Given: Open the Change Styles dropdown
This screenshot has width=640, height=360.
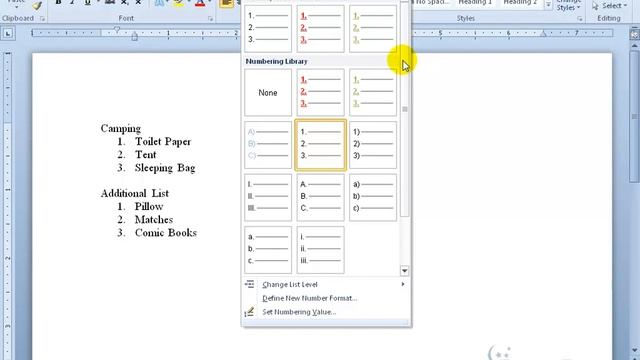Looking at the screenshot, I should pyautogui.click(x=569, y=5).
